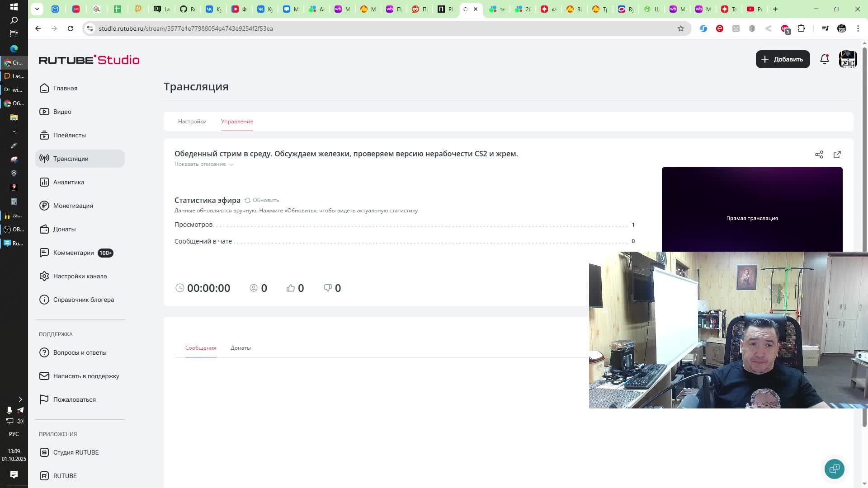The width and height of the screenshot is (868, 488).
Task: Expand the Windows taskbar chevron
Action: click(x=20, y=399)
